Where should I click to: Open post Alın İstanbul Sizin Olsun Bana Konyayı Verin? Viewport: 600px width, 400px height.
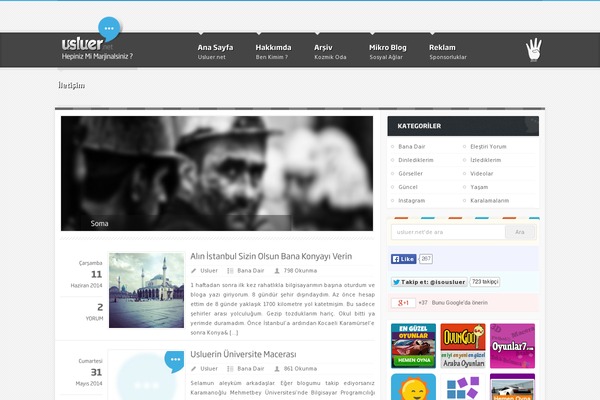[x=271, y=256]
